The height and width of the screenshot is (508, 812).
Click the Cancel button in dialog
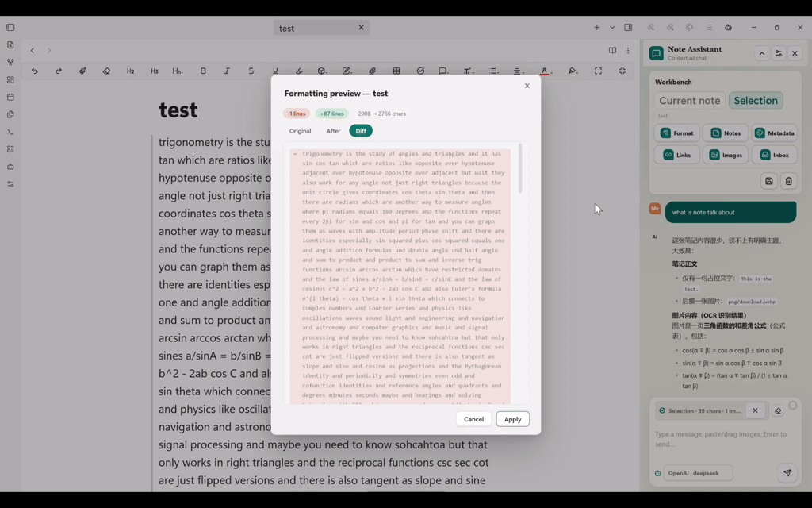pyautogui.click(x=473, y=419)
